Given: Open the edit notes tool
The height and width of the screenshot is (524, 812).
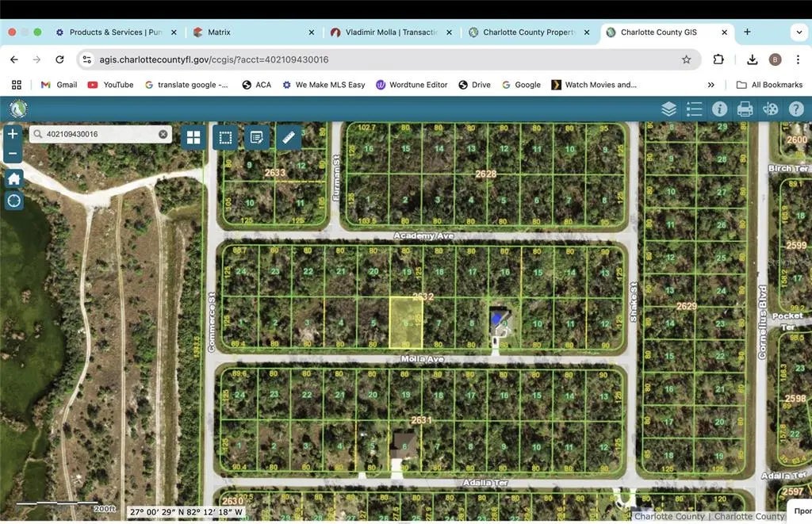Looking at the screenshot, I should pos(257,137).
